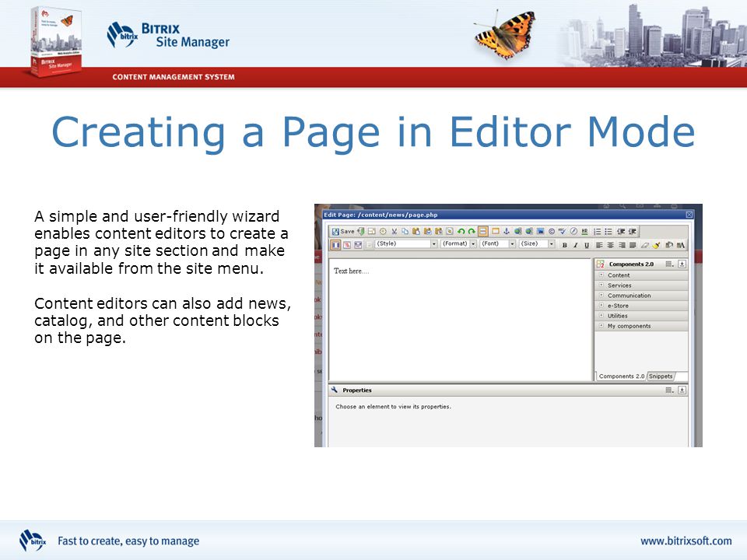Open the www.bitrixsoft.com link
The height and width of the screenshot is (560, 747).
(686, 541)
